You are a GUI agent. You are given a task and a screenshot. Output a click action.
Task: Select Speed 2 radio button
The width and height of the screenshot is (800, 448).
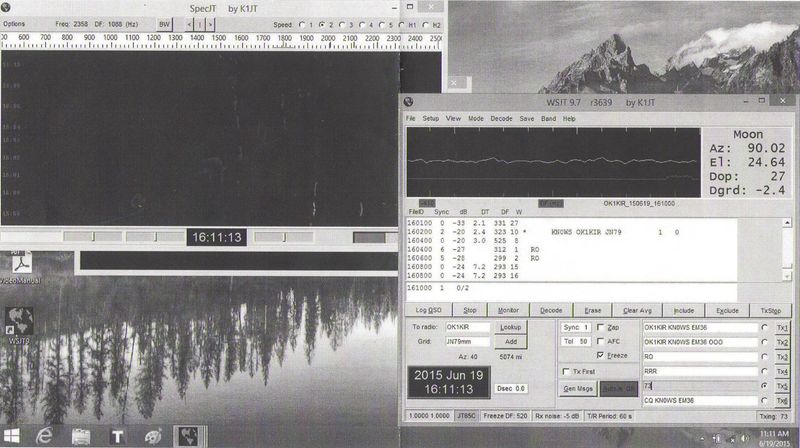pyautogui.click(x=322, y=24)
